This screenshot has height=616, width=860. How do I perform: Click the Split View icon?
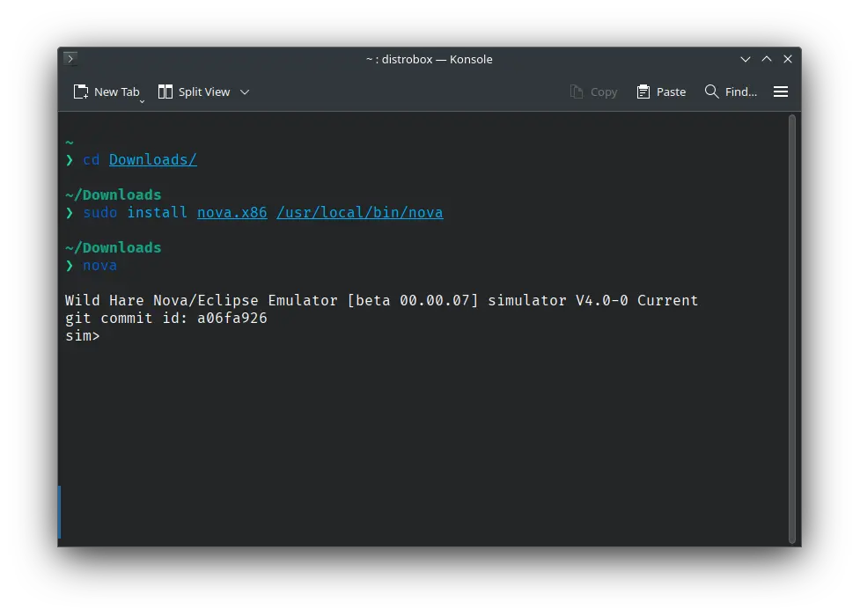[x=165, y=92]
